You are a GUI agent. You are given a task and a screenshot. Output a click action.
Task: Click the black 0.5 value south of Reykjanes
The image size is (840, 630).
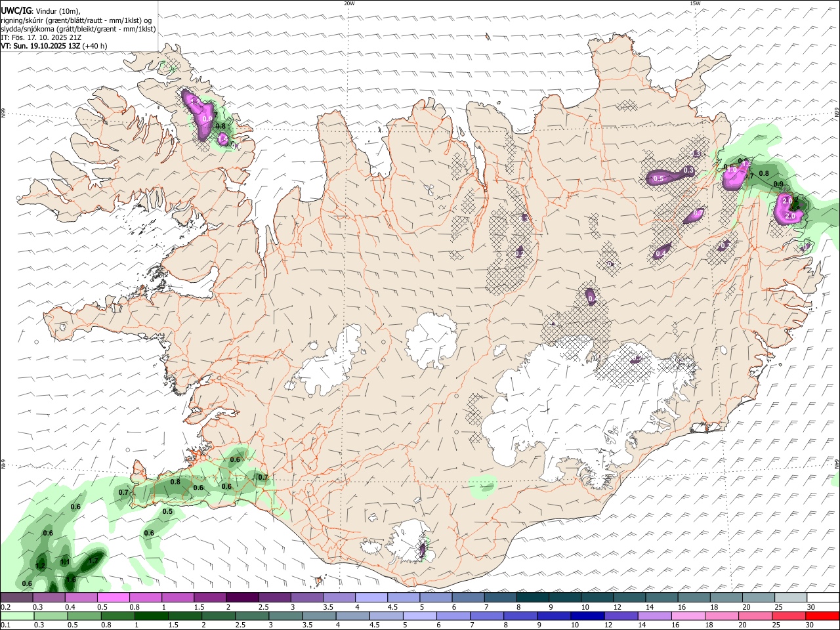pos(167,512)
